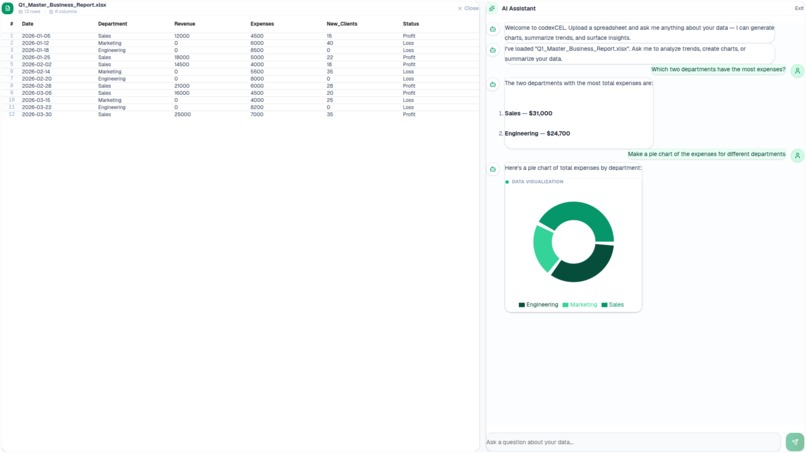Click bot avatar beside "two departments" answer
This screenshot has height=453, width=806.
(x=493, y=84)
